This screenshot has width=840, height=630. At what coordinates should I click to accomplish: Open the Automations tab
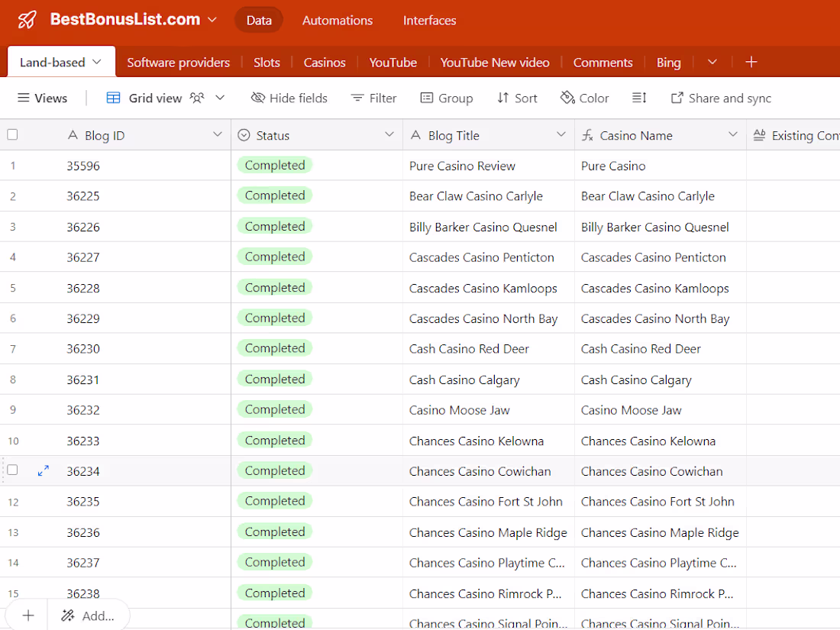pos(338,21)
